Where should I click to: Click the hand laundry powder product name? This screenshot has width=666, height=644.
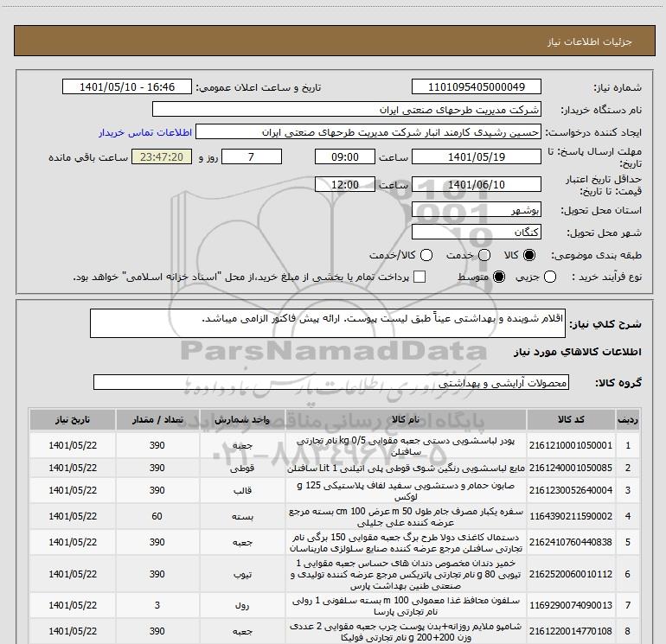[x=406, y=446]
